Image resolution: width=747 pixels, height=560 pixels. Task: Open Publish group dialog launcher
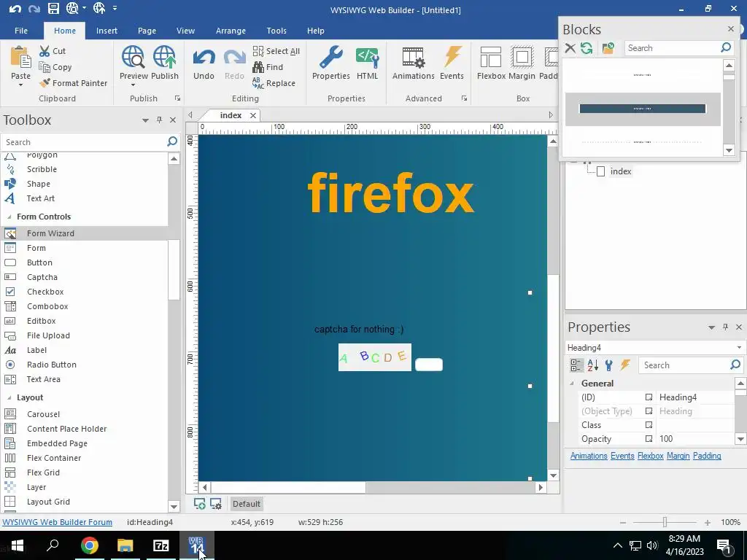coord(178,98)
